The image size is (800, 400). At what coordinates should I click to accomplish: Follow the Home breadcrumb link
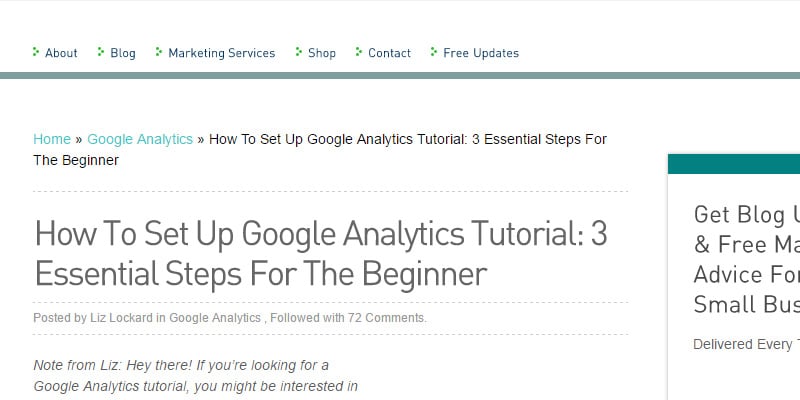tap(52, 139)
